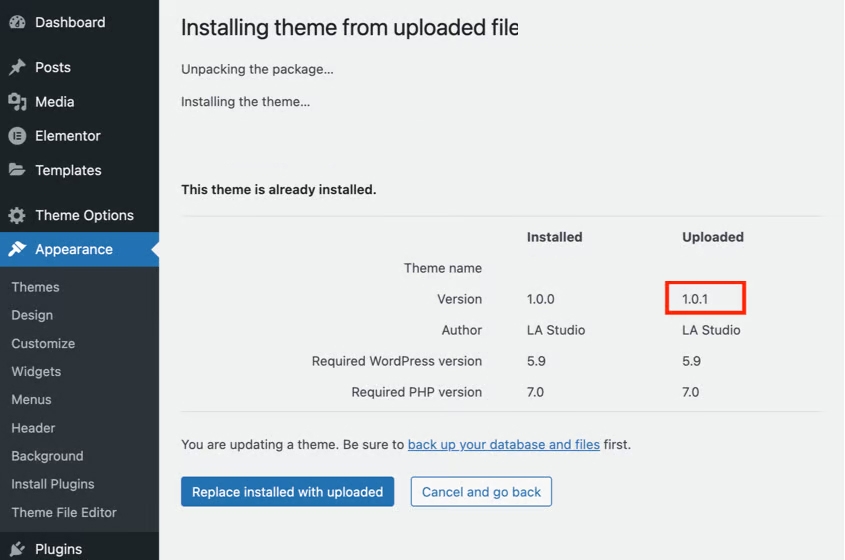
Task: Open Menus in Appearance submenu
Action: [31, 399]
